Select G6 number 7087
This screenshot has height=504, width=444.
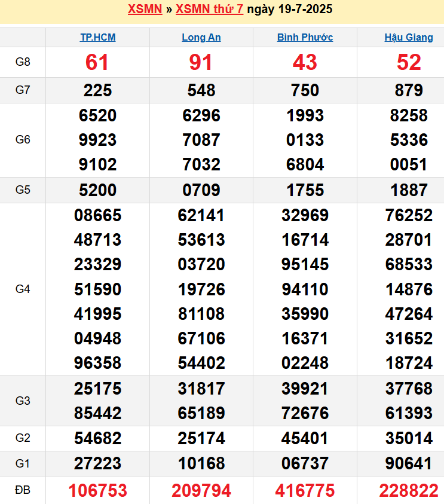201,140
